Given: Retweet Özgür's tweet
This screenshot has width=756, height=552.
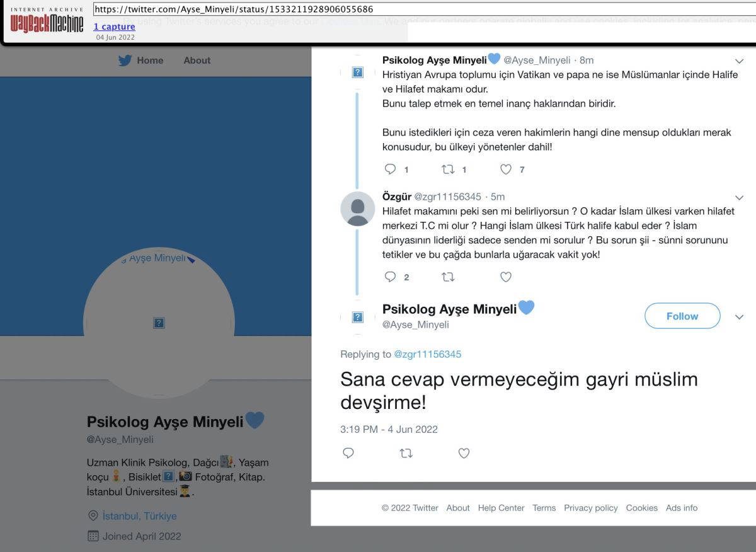Looking at the screenshot, I should [448, 277].
